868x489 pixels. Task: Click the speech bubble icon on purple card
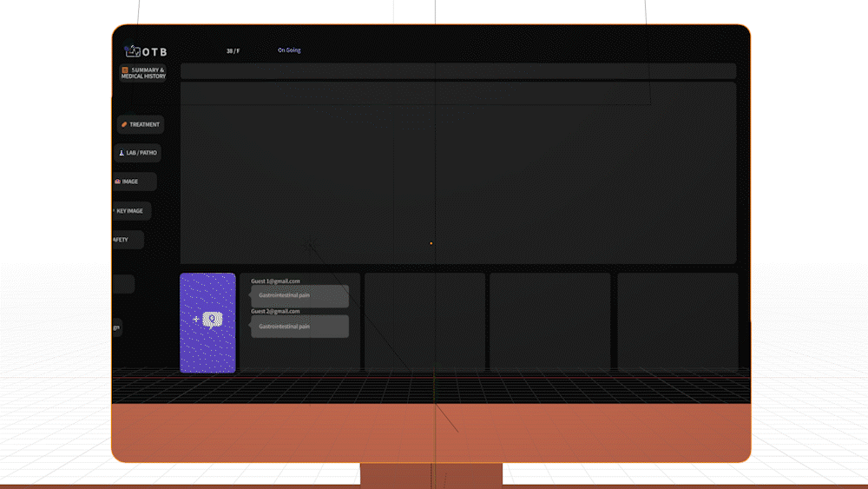(x=213, y=320)
